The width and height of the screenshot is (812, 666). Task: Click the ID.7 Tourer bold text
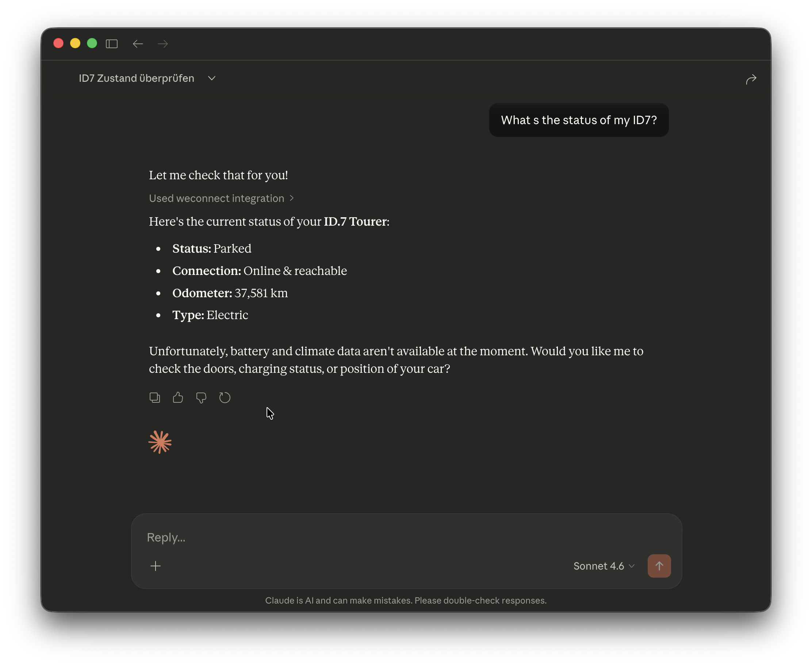[355, 222]
